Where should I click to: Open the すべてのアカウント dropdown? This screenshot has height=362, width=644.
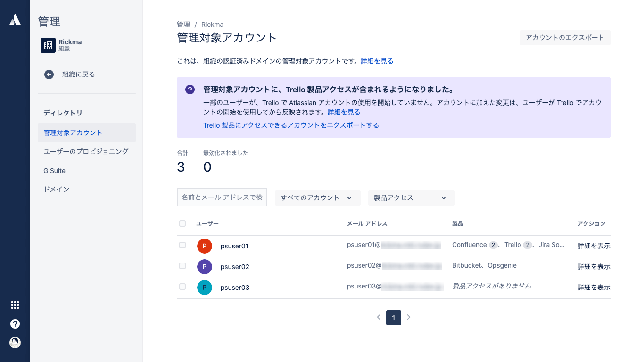pyautogui.click(x=318, y=198)
